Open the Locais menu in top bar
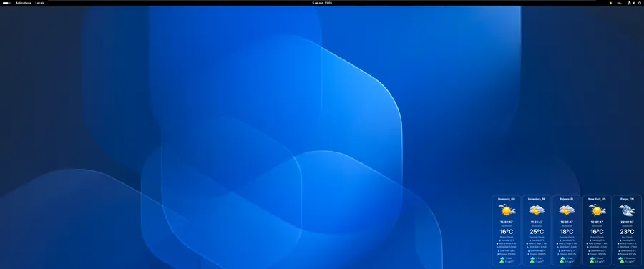644x269 pixels. (x=40, y=3)
